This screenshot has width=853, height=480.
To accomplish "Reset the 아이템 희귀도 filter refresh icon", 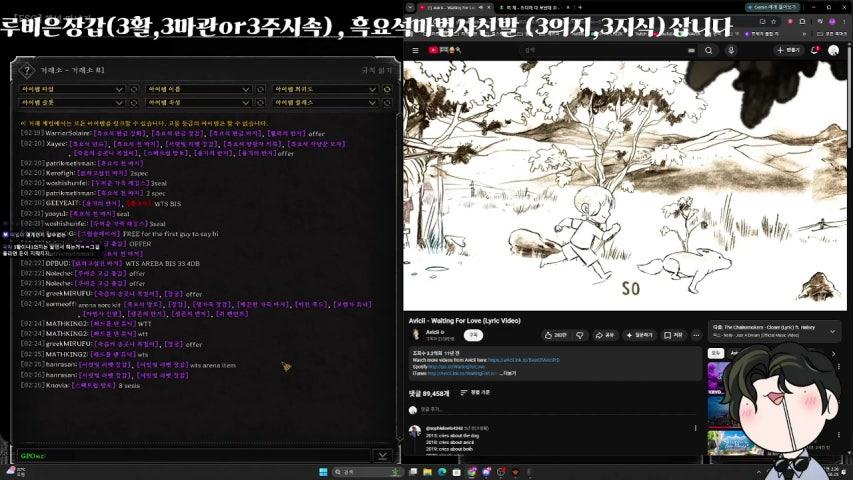I will pos(387,89).
